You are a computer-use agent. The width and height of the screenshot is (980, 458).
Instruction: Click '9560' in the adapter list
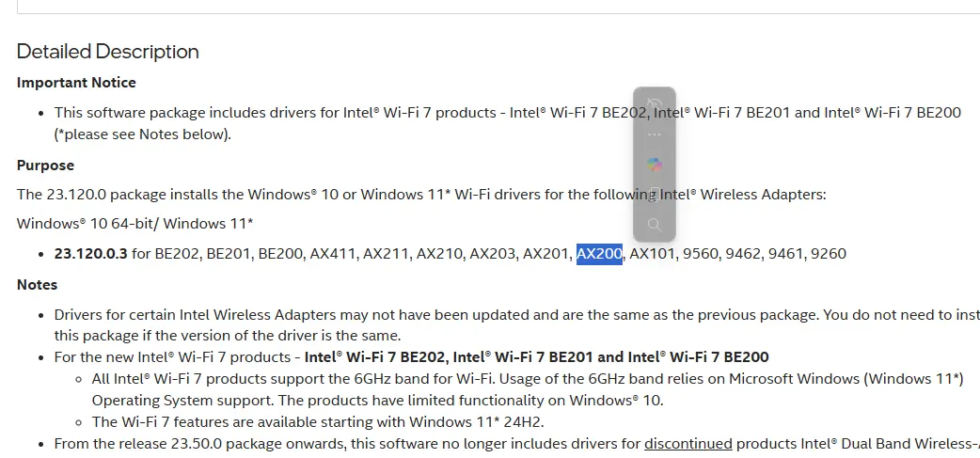700,254
